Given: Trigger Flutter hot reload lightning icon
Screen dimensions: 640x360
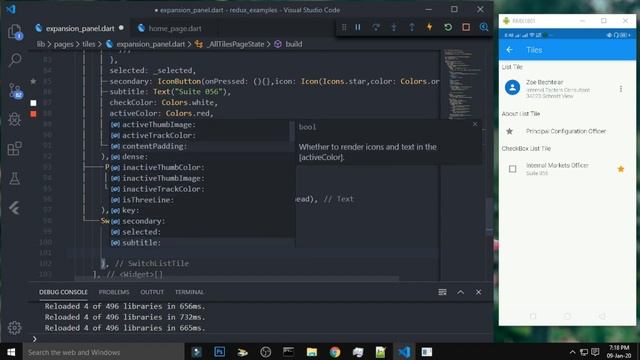Looking at the screenshot, I should click(430, 27).
